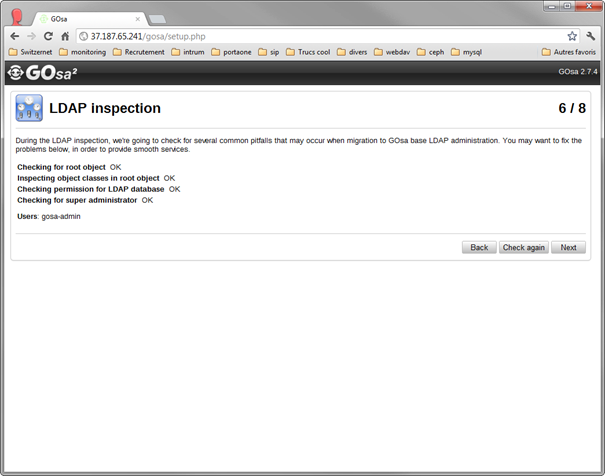The width and height of the screenshot is (605, 476).
Task: Open a new browser tab
Action: point(157,19)
